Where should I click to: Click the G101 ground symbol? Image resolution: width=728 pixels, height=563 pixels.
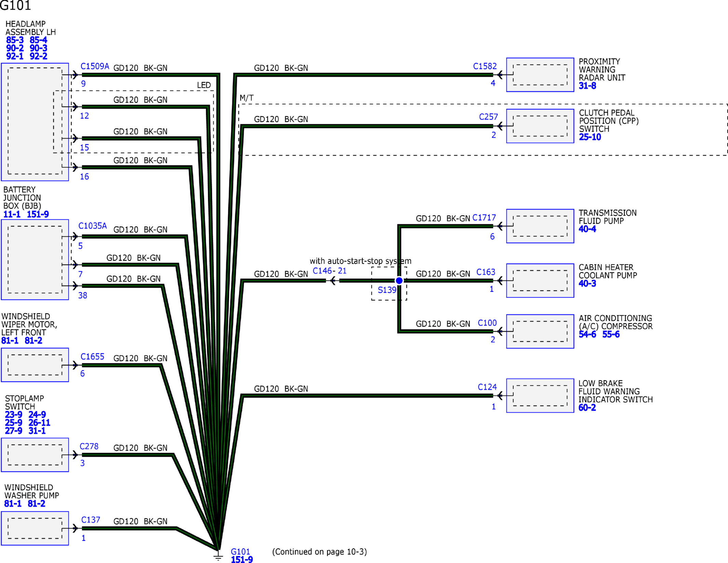coord(218,555)
